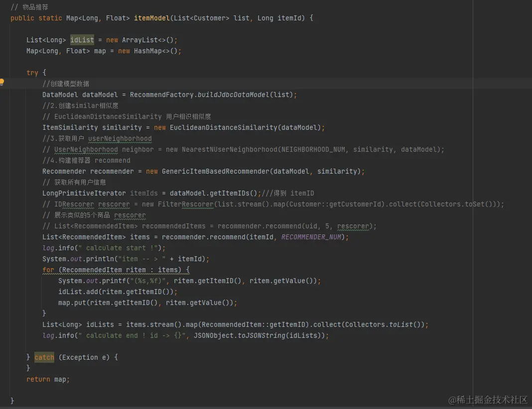Click the buildJdbcDataModel method call
Viewport: 532px width, 409px height.
pos(234,95)
